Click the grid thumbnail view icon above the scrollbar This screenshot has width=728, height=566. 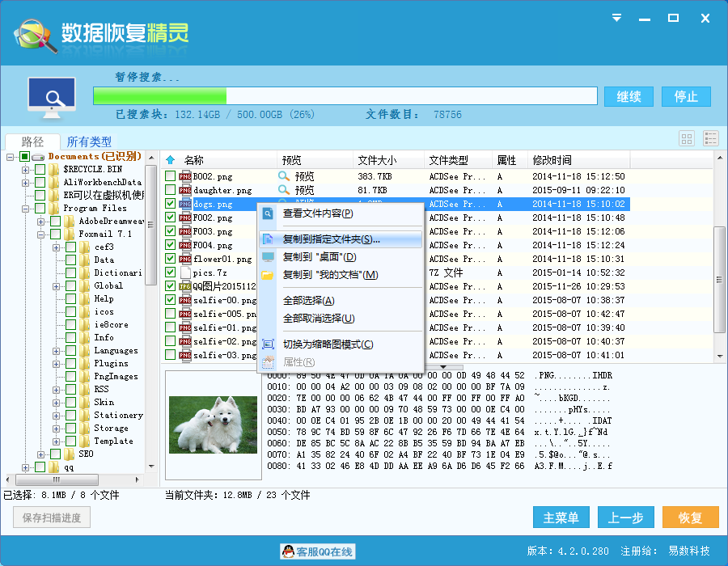click(x=686, y=138)
